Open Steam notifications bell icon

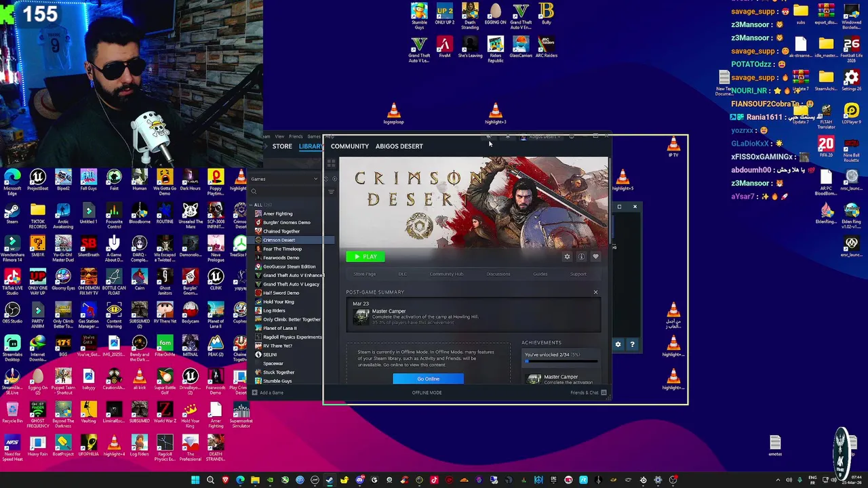(x=508, y=137)
